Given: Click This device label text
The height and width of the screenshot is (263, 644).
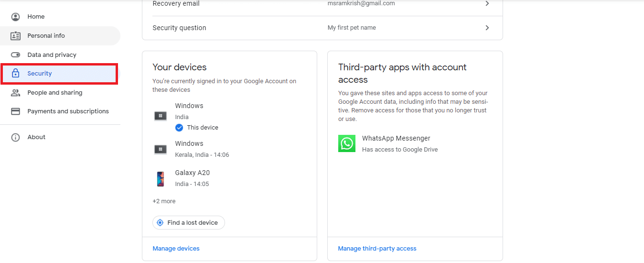Looking at the screenshot, I should pyautogui.click(x=203, y=128).
